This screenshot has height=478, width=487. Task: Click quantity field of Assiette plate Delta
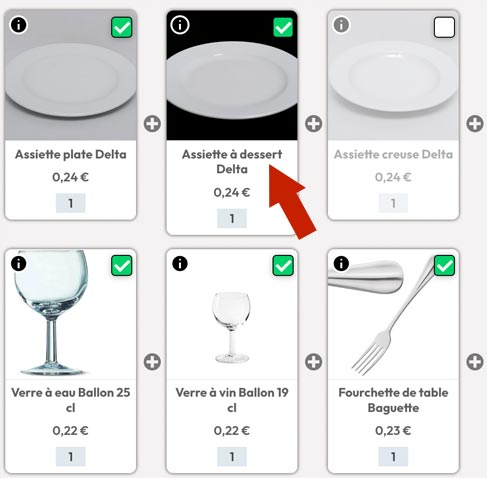tap(71, 203)
